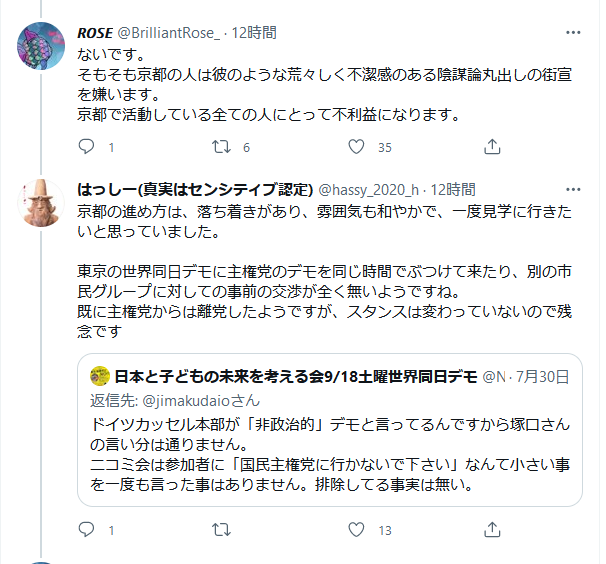Reply to ROSE's tweet
Screen dimensions: 606x564
click(x=86, y=147)
